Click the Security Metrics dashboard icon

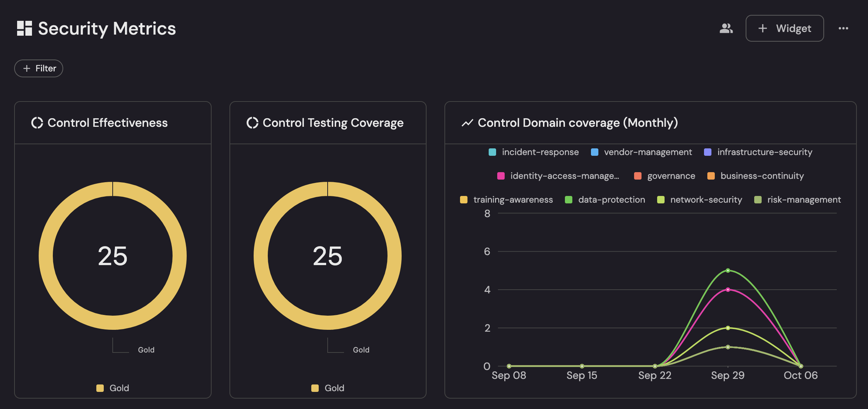click(x=25, y=28)
